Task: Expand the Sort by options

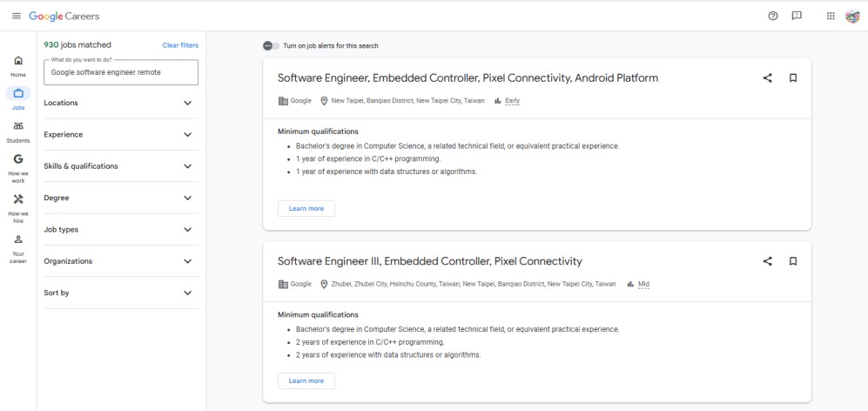Action: (x=121, y=293)
